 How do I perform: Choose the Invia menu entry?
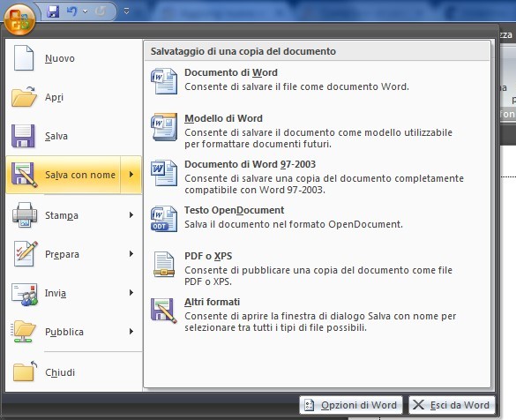click(74, 293)
